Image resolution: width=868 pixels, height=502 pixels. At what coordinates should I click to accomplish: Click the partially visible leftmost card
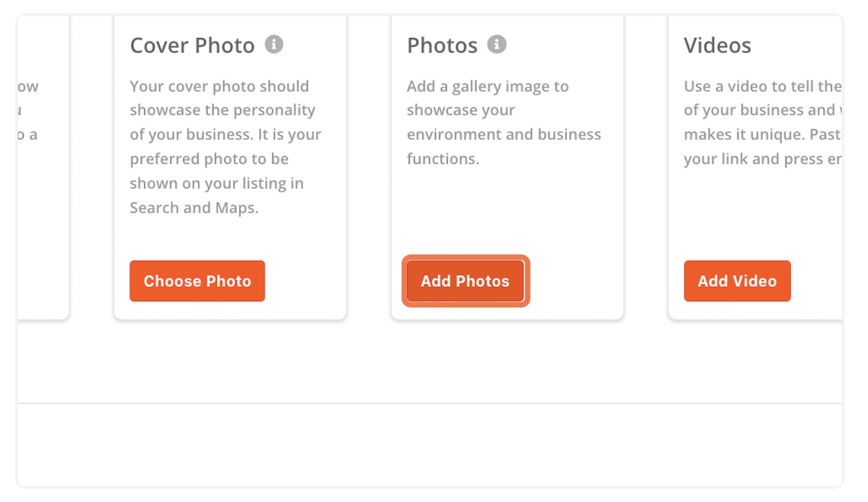click(43, 165)
